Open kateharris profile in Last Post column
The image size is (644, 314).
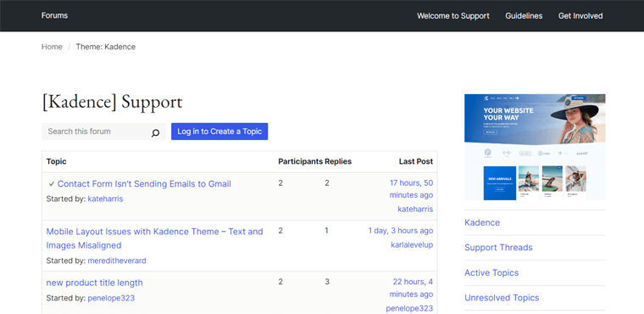click(415, 209)
